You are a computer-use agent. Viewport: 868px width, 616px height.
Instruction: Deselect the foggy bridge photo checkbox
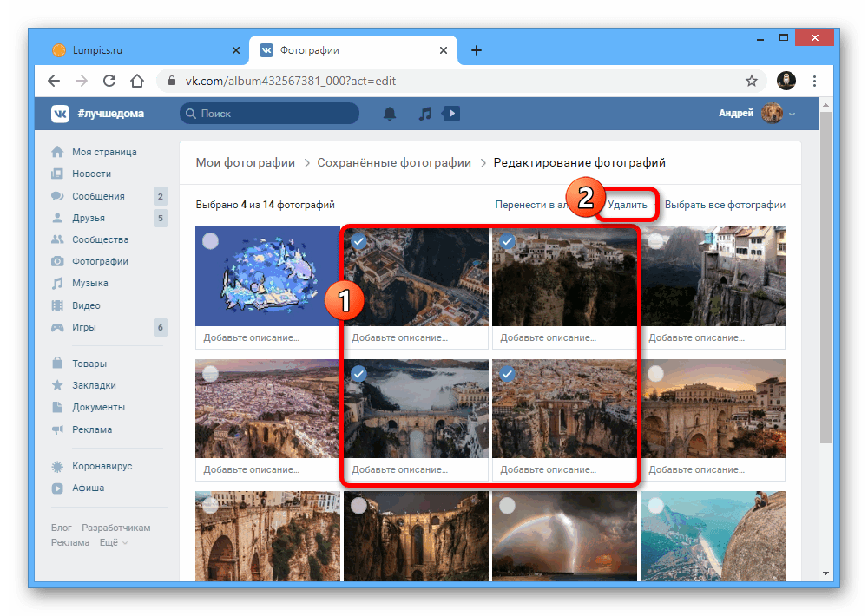358,374
